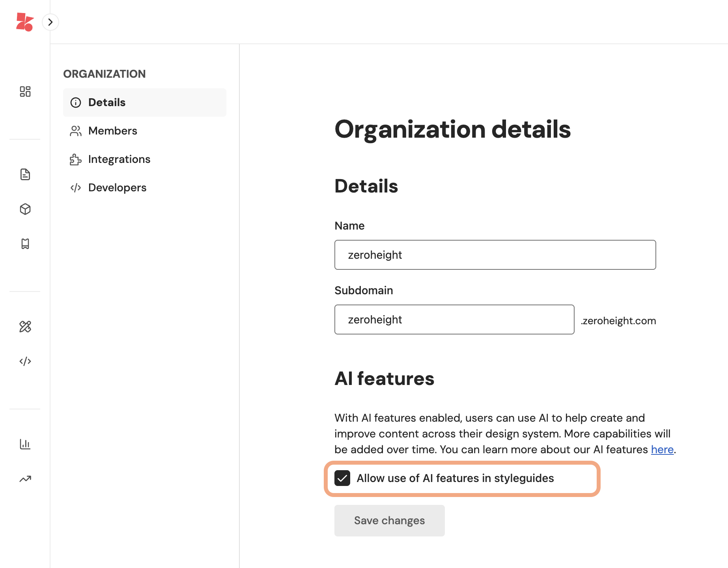This screenshot has width=728, height=568.
Task: Click the AI features section heading
Action: tap(385, 379)
